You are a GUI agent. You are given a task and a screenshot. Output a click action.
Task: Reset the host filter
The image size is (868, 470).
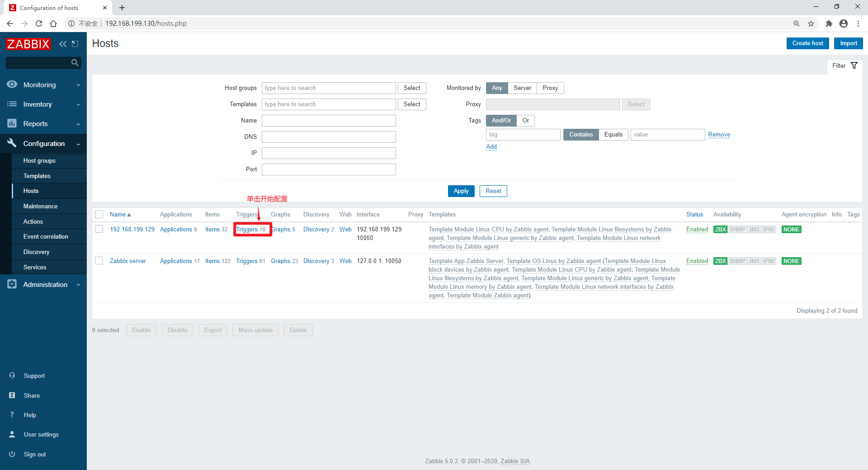tap(493, 191)
